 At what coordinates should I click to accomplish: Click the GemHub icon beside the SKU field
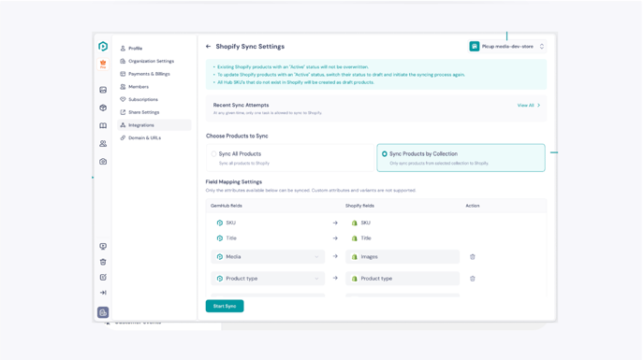(x=220, y=223)
